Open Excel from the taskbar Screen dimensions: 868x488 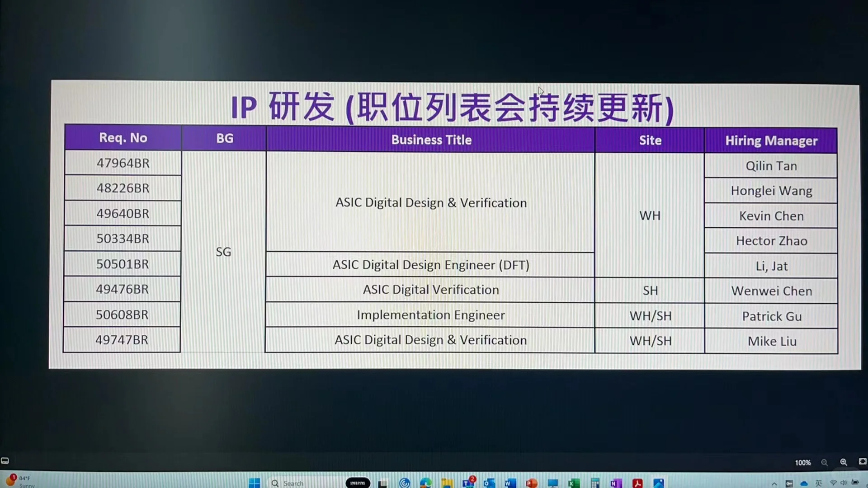(x=573, y=483)
